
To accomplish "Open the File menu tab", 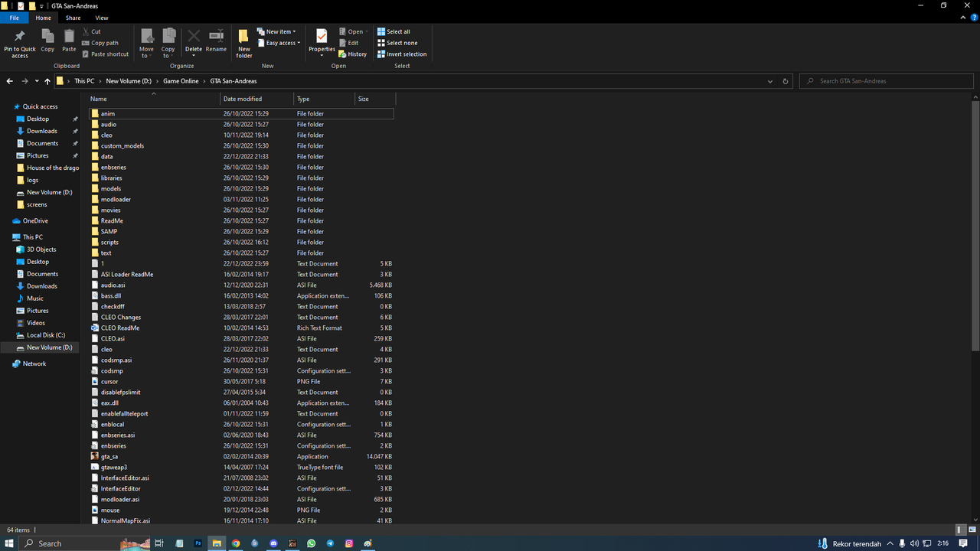I will (14, 18).
